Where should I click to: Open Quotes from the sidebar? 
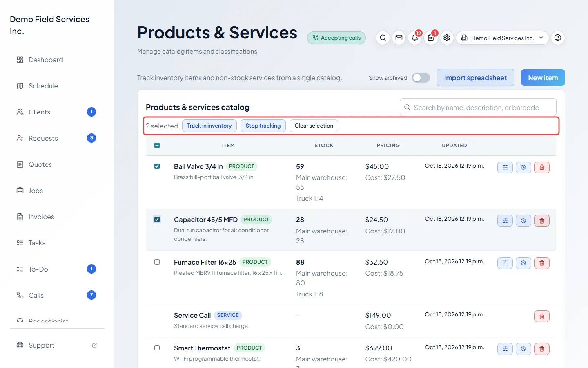pos(57,164)
